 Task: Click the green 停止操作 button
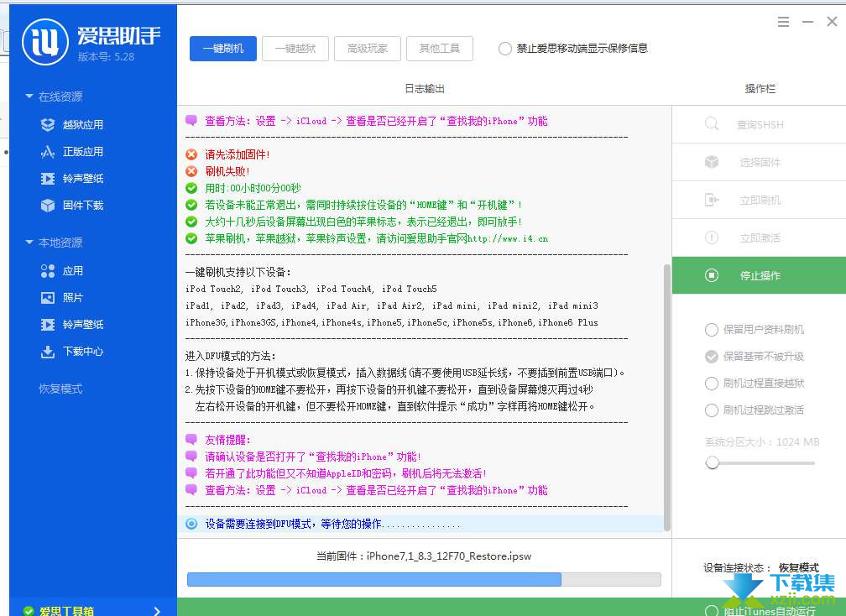click(759, 275)
